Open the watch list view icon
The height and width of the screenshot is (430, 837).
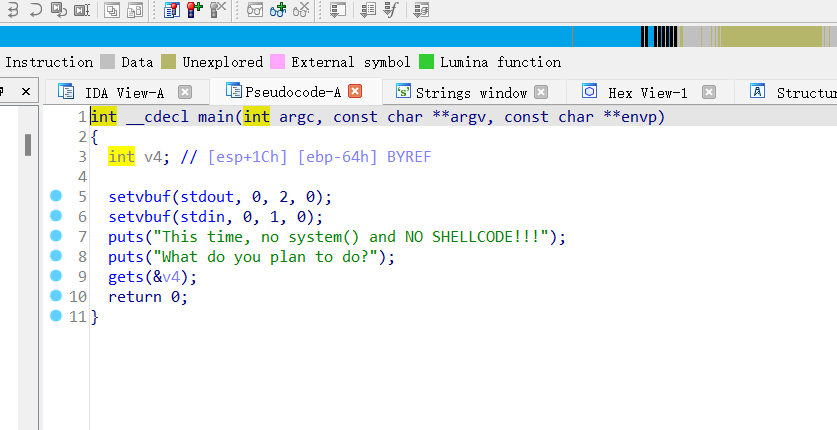(255, 10)
